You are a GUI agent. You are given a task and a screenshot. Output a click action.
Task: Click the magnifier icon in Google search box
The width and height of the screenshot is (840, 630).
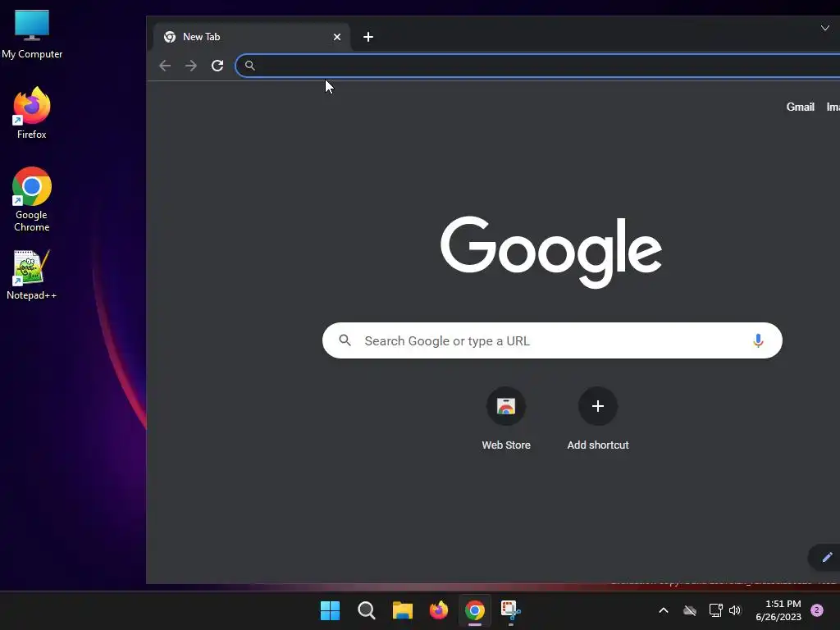[345, 340]
